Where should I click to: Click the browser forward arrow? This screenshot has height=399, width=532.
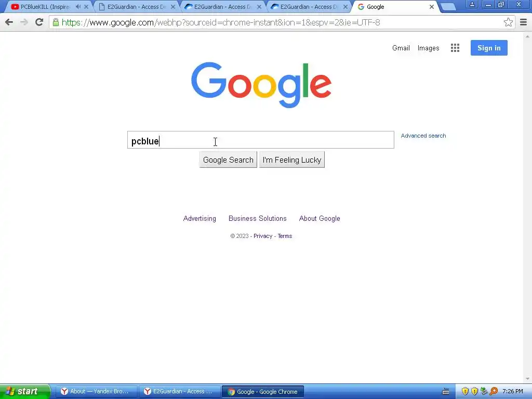[x=24, y=22]
